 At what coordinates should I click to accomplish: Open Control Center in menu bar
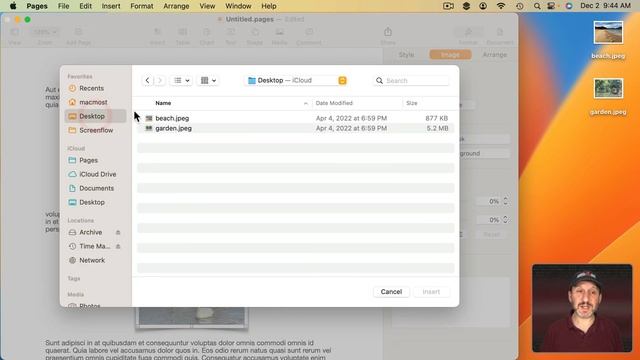(x=551, y=6)
